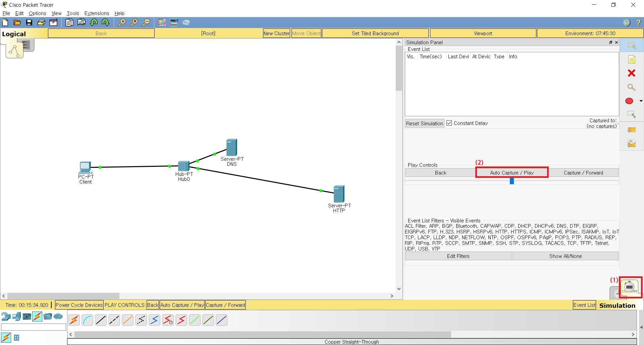Save the file using floppy disk icon
644x345 pixels.
pyautogui.click(x=29, y=22)
